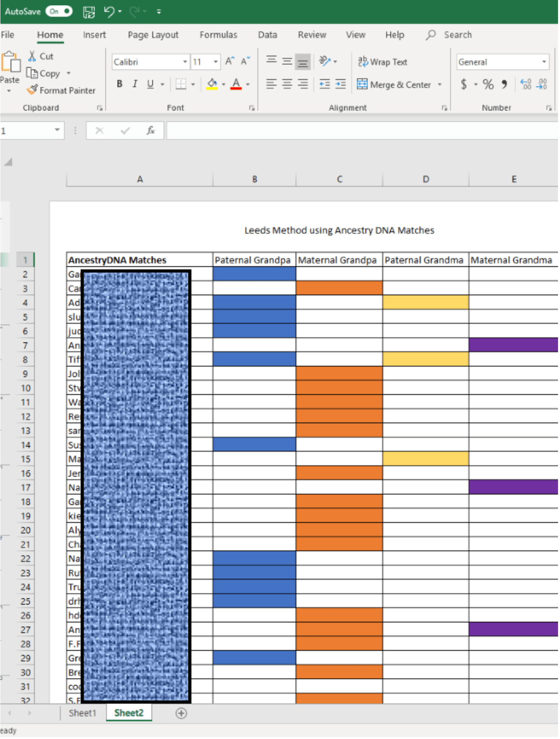This screenshot has height=739, width=560.
Task: Decrease decimal places
Action: tap(542, 84)
